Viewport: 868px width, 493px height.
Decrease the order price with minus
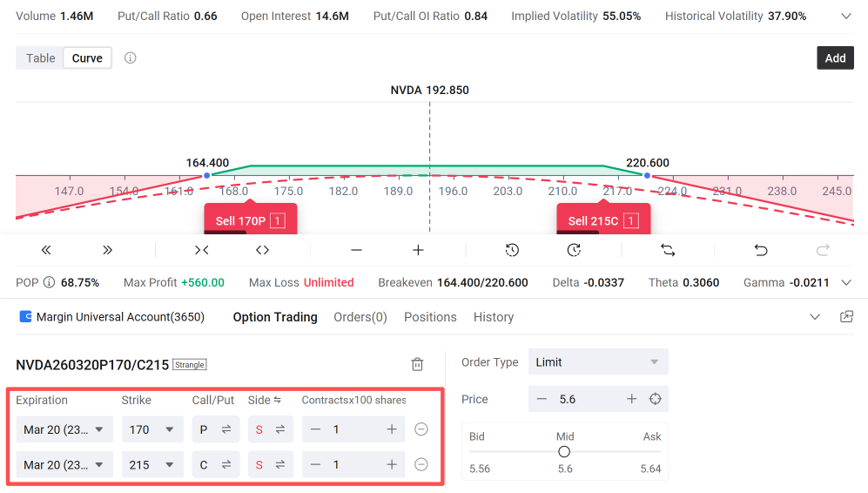[542, 399]
